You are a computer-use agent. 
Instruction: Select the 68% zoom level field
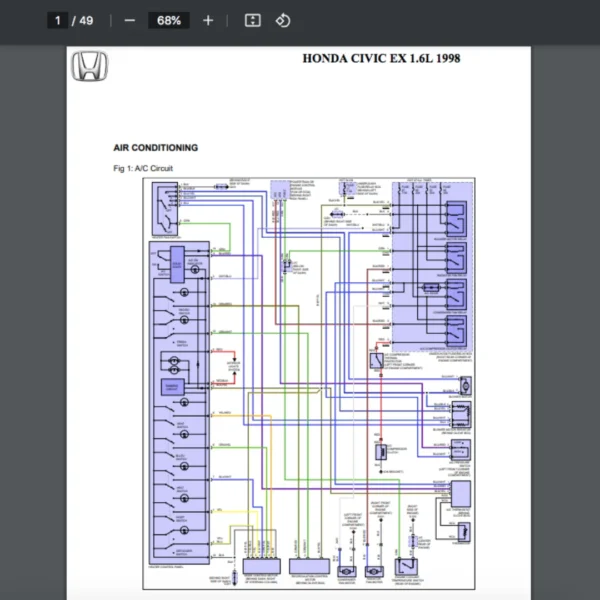pos(168,20)
